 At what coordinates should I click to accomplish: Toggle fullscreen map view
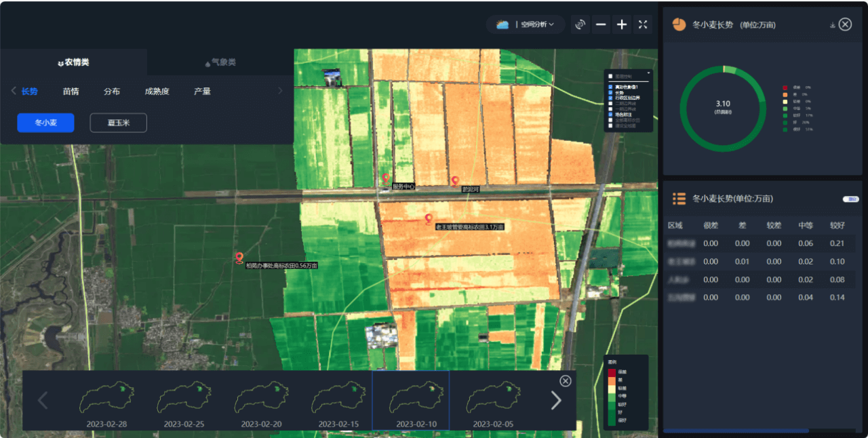pyautogui.click(x=643, y=24)
